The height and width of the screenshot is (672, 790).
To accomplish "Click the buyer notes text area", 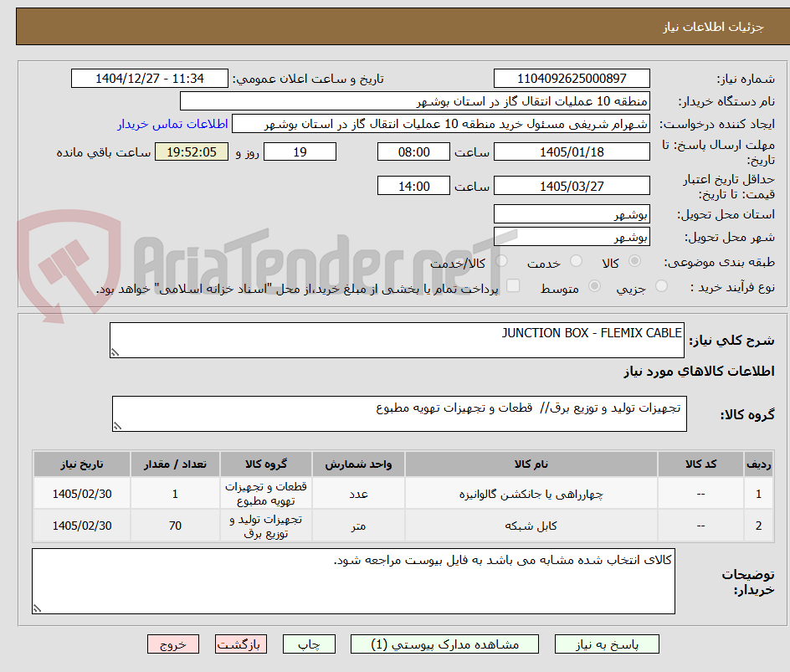I will click(x=354, y=582).
